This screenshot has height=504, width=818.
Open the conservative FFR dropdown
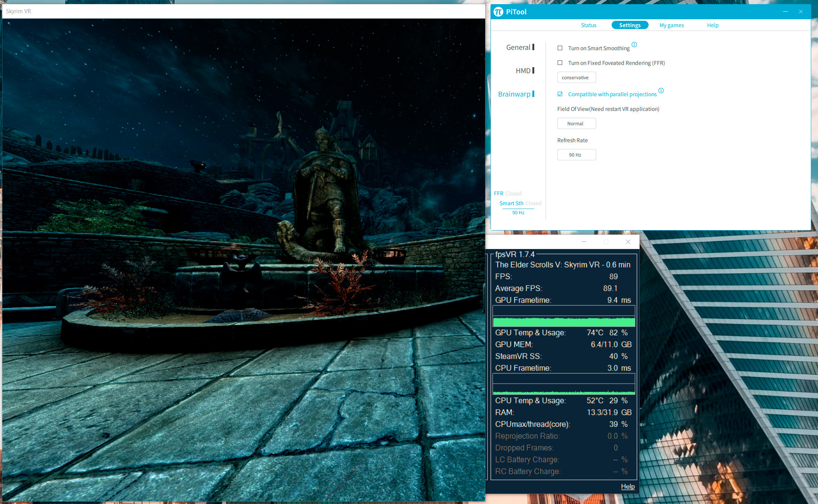click(x=577, y=77)
